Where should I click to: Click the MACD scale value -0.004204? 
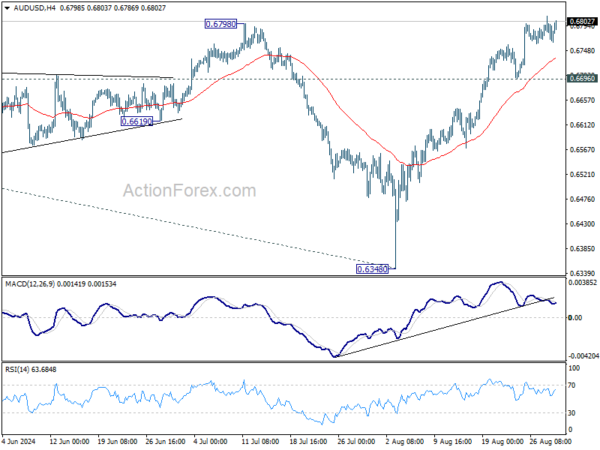tap(584, 356)
